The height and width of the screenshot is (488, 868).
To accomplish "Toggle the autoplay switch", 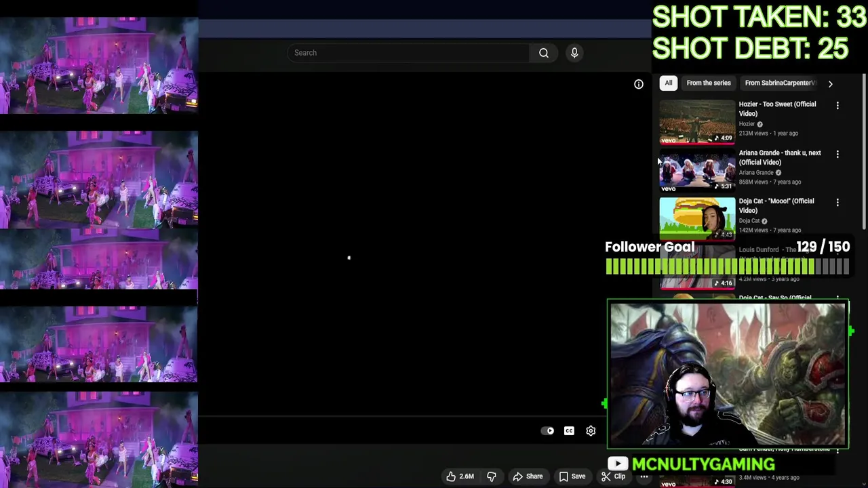I will 548,431.
